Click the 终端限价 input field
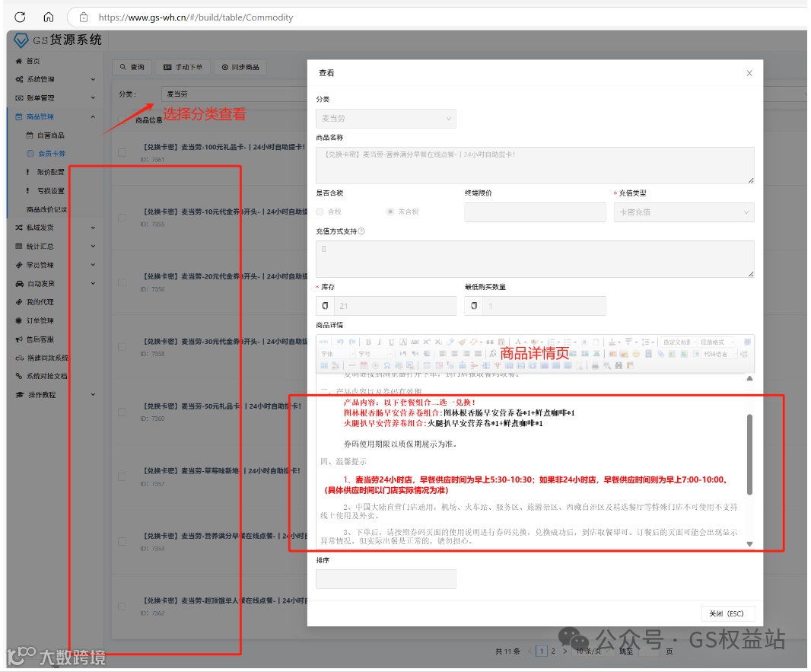The width and height of the screenshot is (811, 672). click(535, 212)
